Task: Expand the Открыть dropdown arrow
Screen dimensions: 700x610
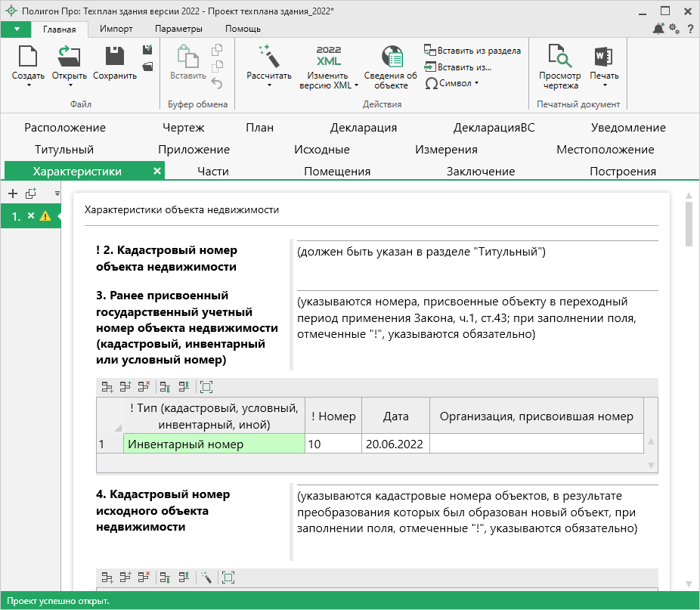Action: tap(69, 85)
